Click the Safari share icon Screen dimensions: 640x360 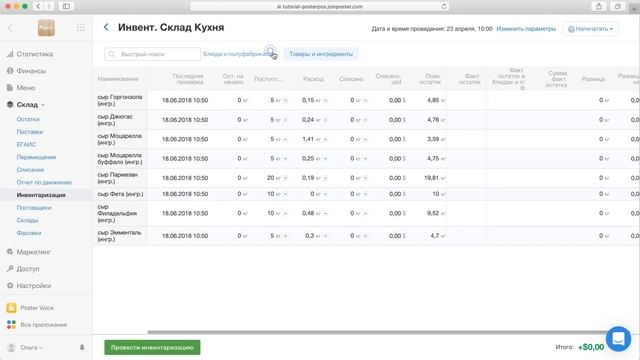tap(599, 6)
